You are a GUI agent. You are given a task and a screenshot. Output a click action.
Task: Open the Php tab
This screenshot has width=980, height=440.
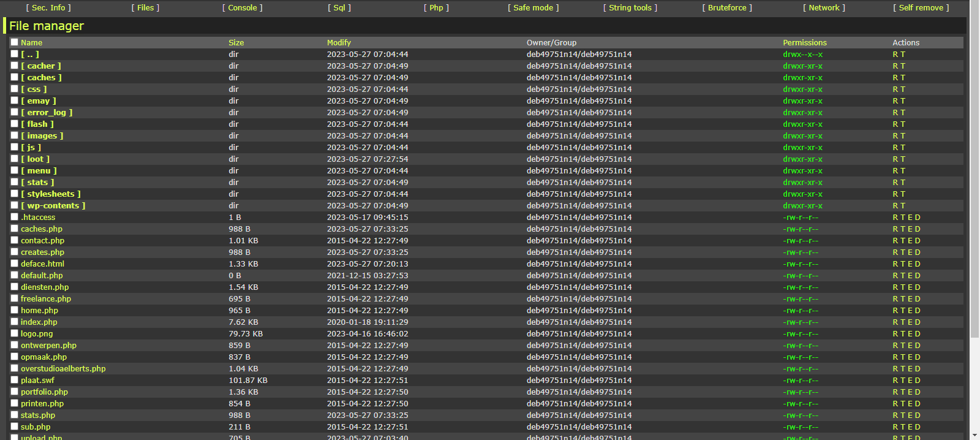[x=436, y=8]
